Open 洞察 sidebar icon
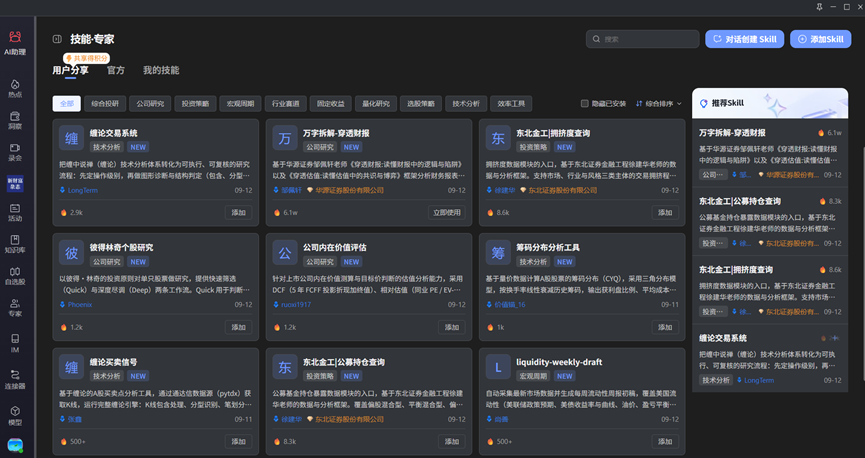This screenshot has width=865, height=458. click(15, 120)
